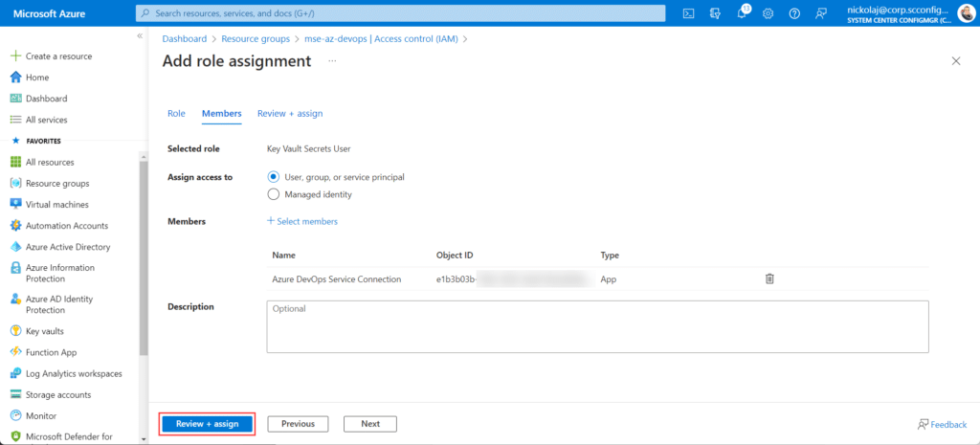Click the Azure DevOps Service Connection name

[337, 279]
